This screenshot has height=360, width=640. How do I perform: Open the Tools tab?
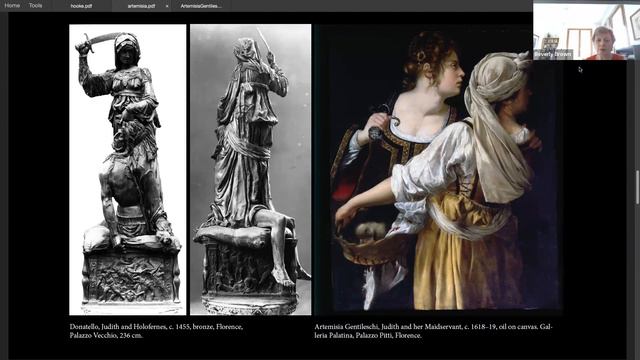coord(36,5)
